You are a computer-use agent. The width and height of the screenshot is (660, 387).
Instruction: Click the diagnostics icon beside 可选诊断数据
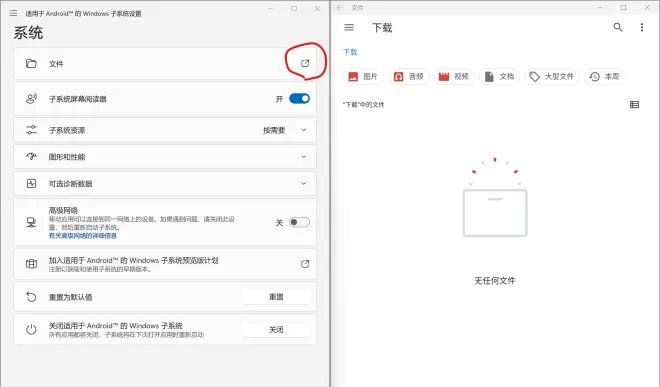[32, 184]
